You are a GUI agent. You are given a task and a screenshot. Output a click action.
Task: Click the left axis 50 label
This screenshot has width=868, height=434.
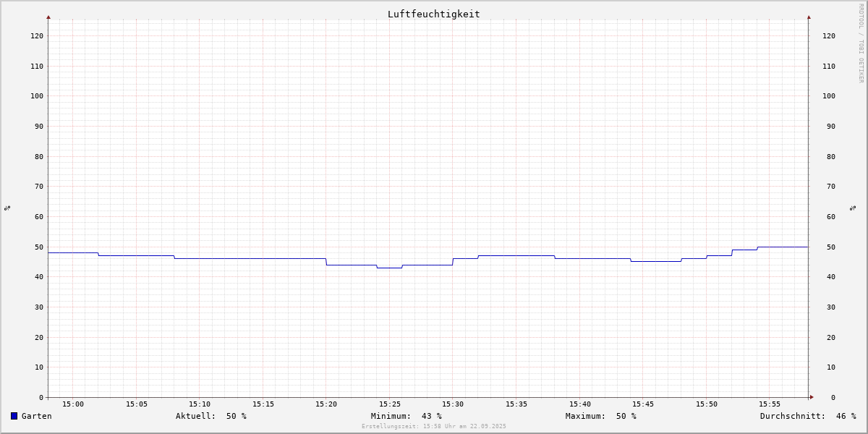39,247
